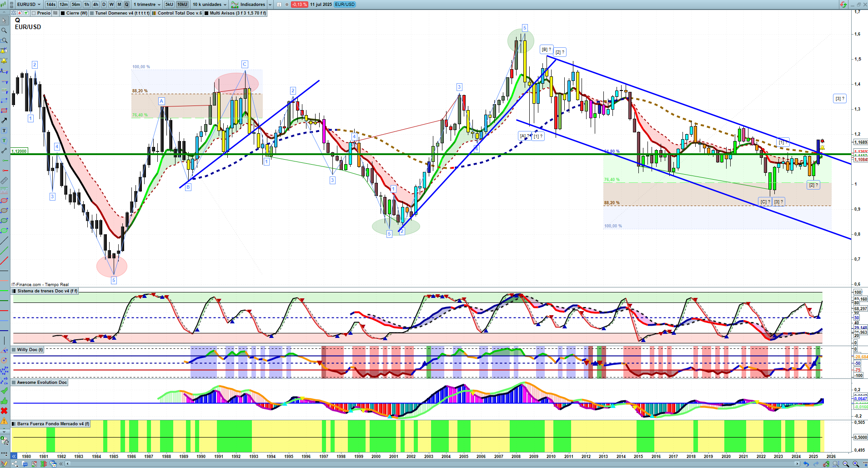Click the price indicator list icon beside Precio
The width and height of the screenshot is (868, 468).
55,13
